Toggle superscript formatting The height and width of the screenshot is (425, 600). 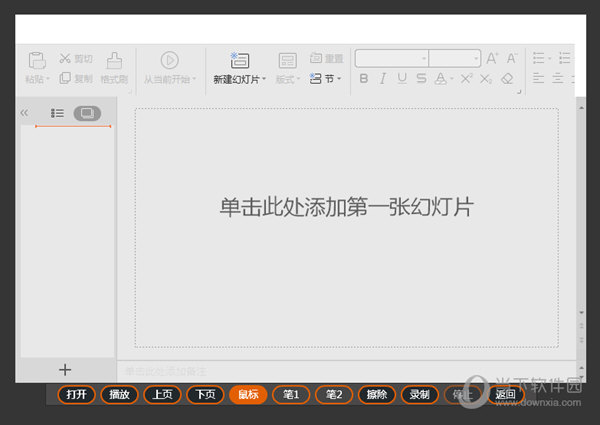point(466,78)
